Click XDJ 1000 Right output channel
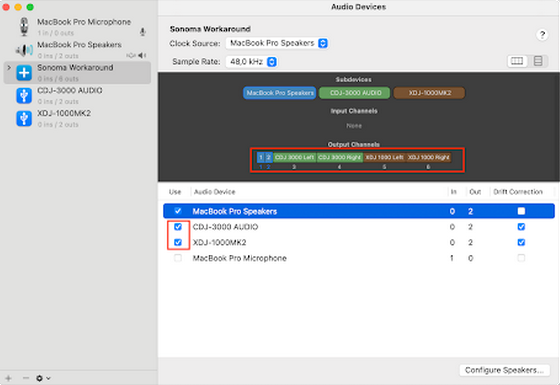The width and height of the screenshot is (560, 385). pos(429,158)
